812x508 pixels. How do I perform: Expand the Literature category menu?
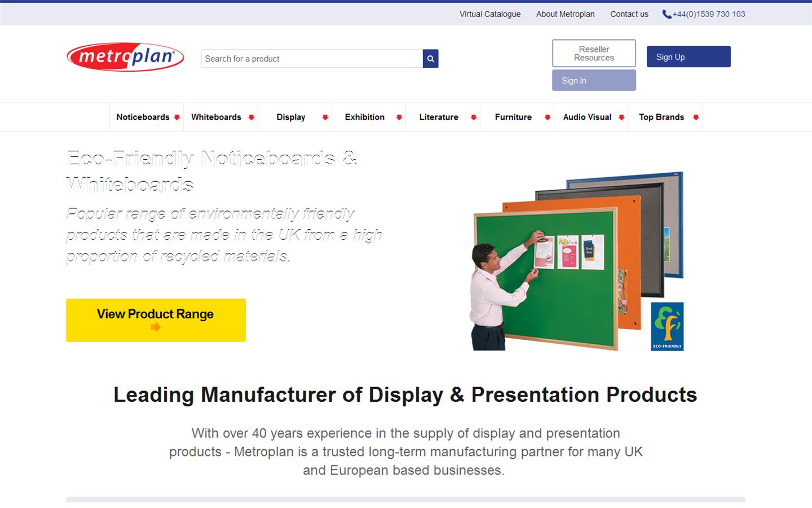tap(439, 117)
